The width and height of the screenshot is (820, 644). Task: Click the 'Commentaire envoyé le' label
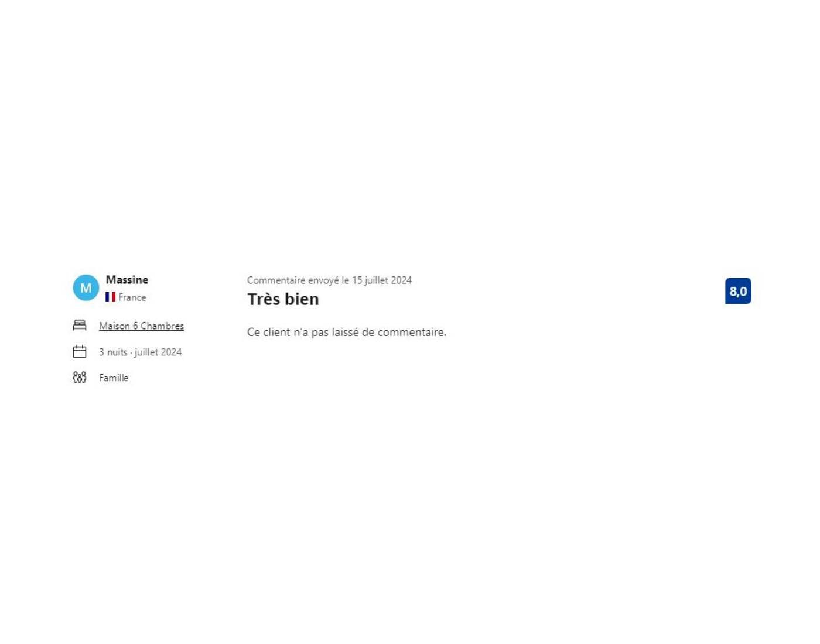tap(298, 280)
